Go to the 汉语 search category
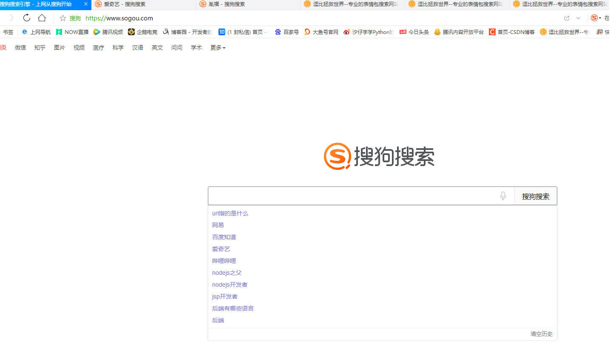This screenshot has height=364, width=610. pos(138,48)
